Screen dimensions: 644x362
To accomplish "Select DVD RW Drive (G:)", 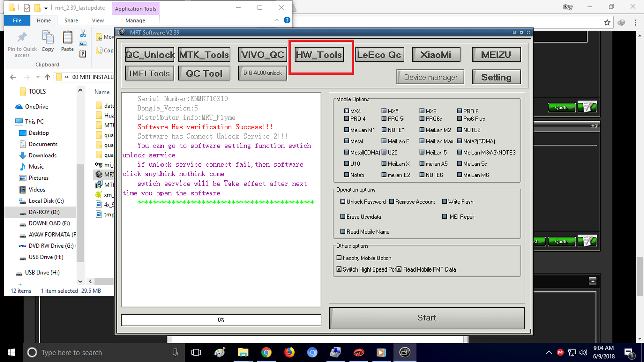I will pyautogui.click(x=46, y=246).
